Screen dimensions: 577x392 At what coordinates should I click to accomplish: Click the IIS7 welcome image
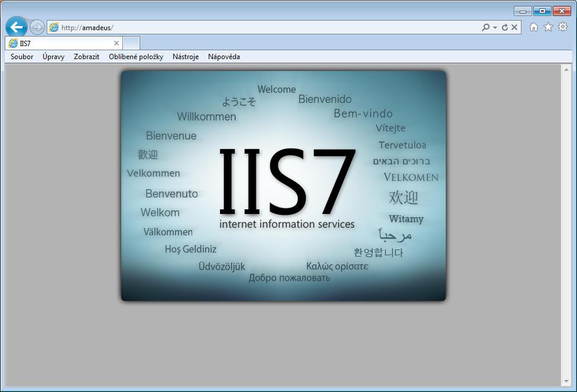point(283,186)
